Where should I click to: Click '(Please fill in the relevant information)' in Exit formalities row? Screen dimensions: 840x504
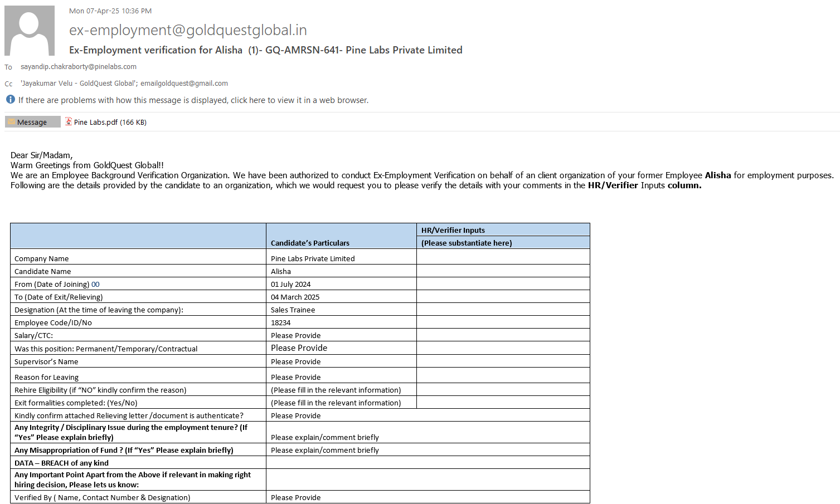336,403
